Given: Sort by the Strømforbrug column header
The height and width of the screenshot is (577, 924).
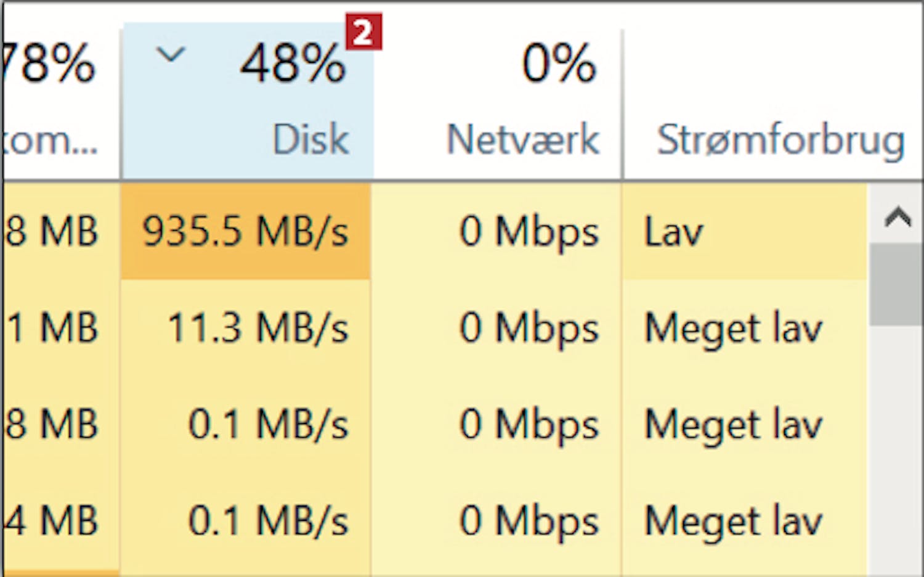Looking at the screenshot, I should pos(780,139).
